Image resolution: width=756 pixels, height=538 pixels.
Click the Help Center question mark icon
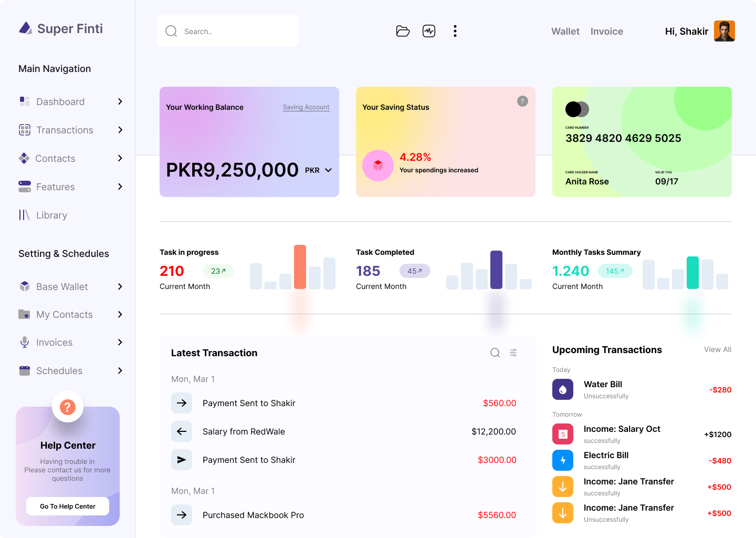[68, 407]
